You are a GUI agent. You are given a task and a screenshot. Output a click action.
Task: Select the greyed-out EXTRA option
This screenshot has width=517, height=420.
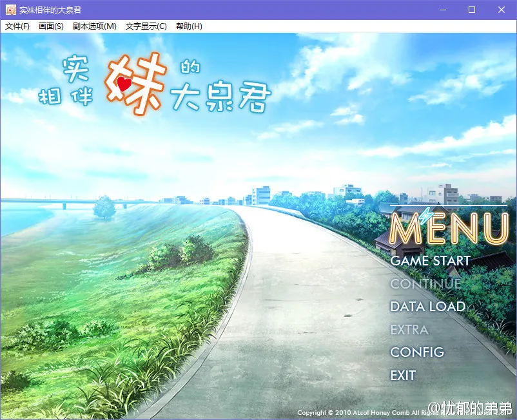click(409, 330)
